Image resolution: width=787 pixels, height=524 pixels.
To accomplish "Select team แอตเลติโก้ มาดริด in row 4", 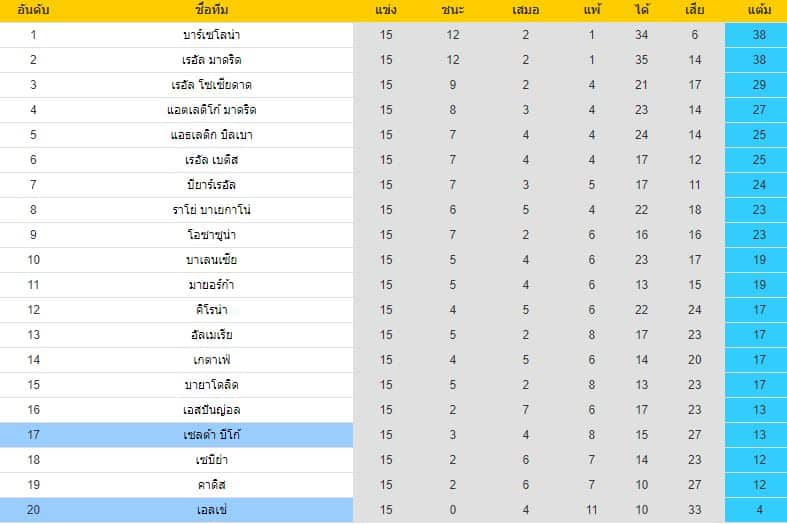I will point(212,110).
